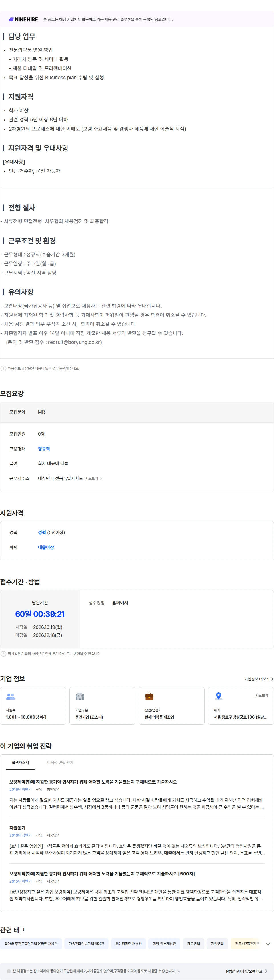Screen dimensions: 274x980
Task: Click the 정규직 employment type link
Action: [44, 449]
